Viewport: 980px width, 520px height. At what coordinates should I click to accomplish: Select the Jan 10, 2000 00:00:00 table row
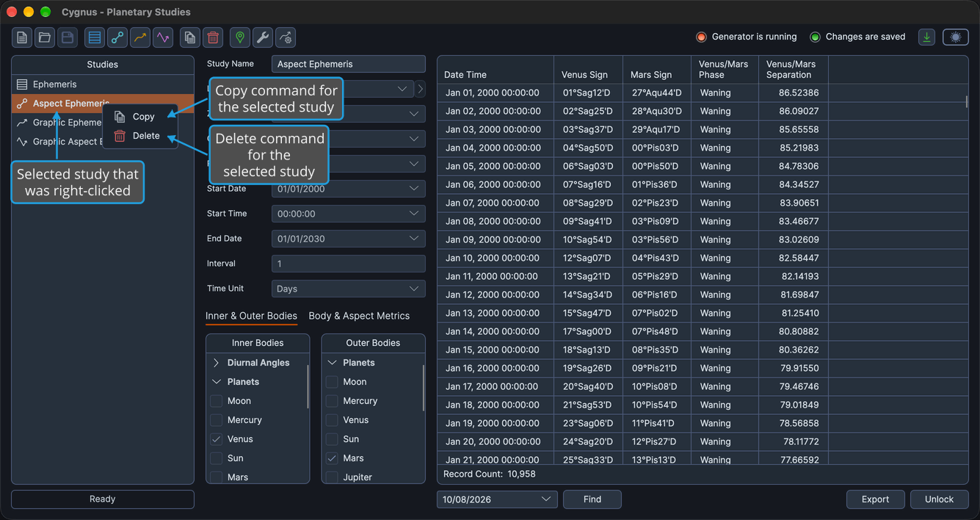[701, 258]
